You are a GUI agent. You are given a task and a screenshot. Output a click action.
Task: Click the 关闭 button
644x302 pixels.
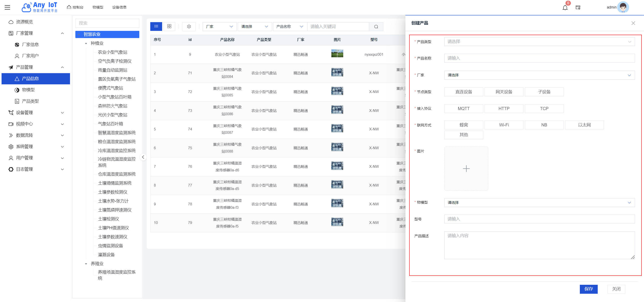point(616,289)
